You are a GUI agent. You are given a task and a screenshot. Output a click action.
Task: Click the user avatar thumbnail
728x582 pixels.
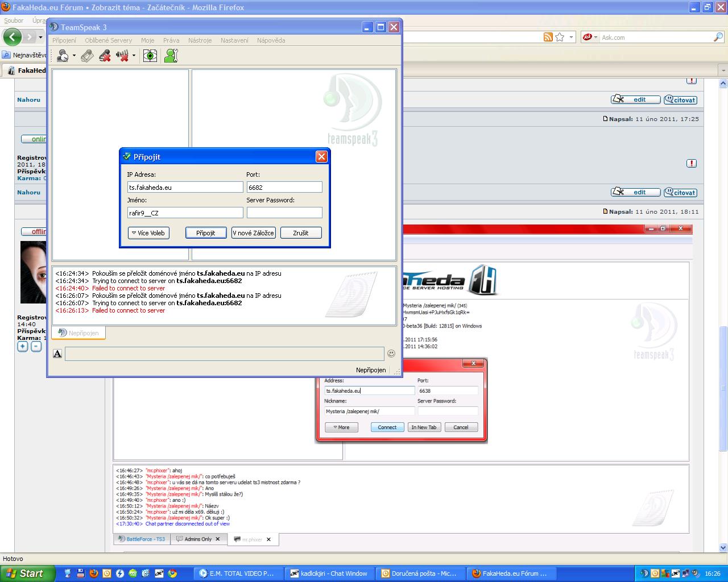33,272
